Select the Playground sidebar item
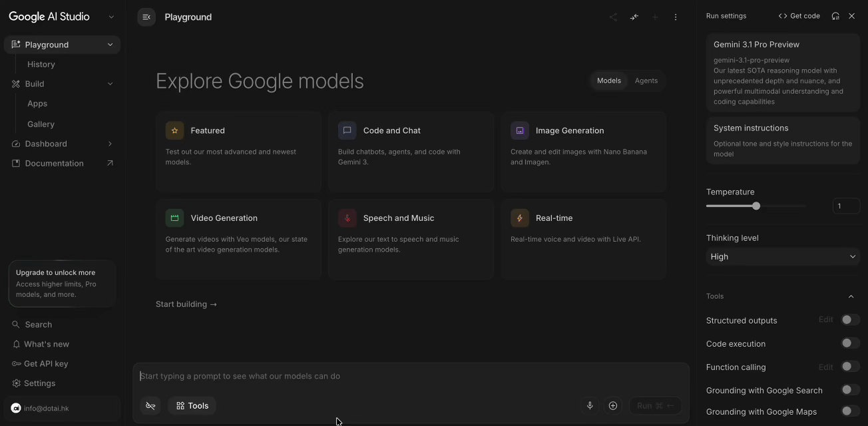 tap(62, 45)
